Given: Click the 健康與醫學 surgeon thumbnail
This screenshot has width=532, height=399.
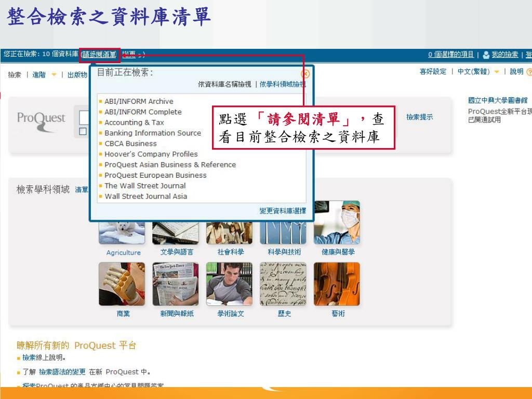Looking at the screenshot, I should pos(337,222).
